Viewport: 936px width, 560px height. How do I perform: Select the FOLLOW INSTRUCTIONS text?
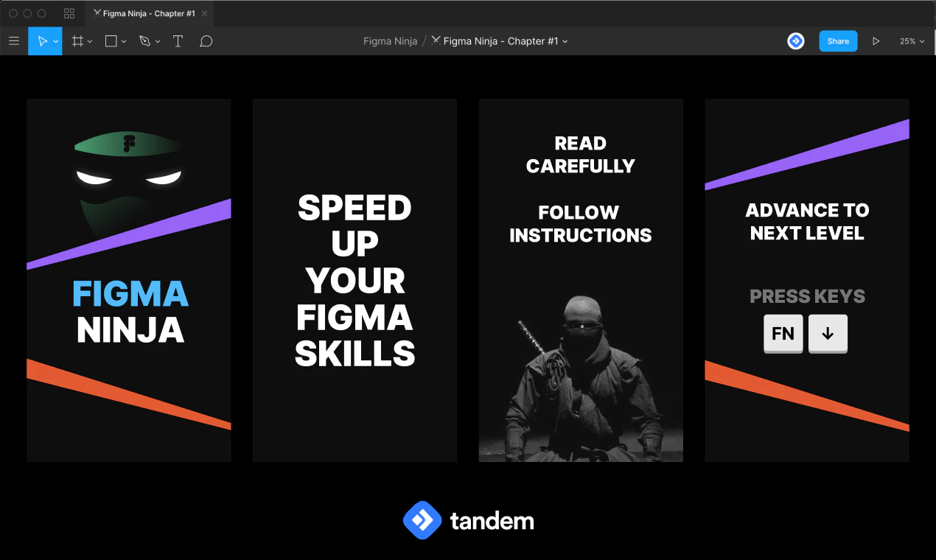(581, 224)
